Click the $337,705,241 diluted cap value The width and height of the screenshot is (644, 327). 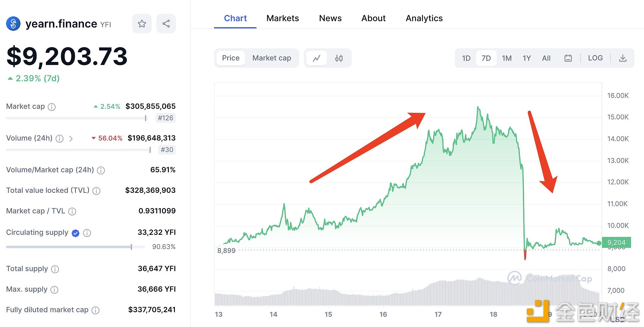point(152,310)
